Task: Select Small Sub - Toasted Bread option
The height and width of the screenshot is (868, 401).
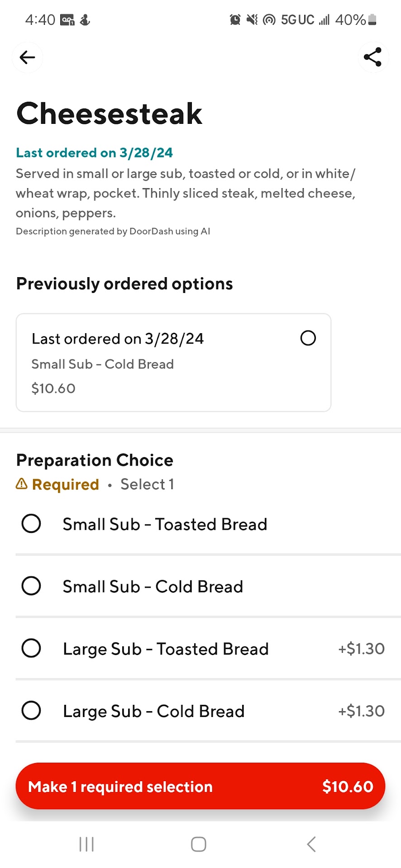Action: pyautogui.click(x=31, y=524)
